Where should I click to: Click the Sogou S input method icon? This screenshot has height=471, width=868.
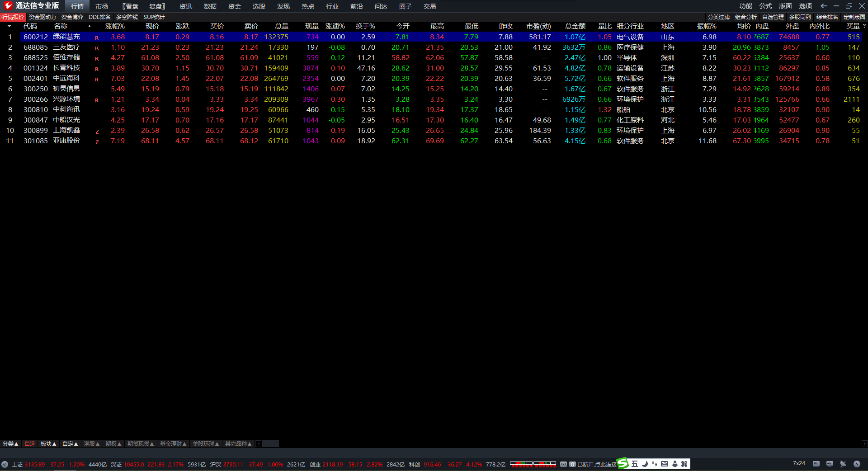click(623, 464)
